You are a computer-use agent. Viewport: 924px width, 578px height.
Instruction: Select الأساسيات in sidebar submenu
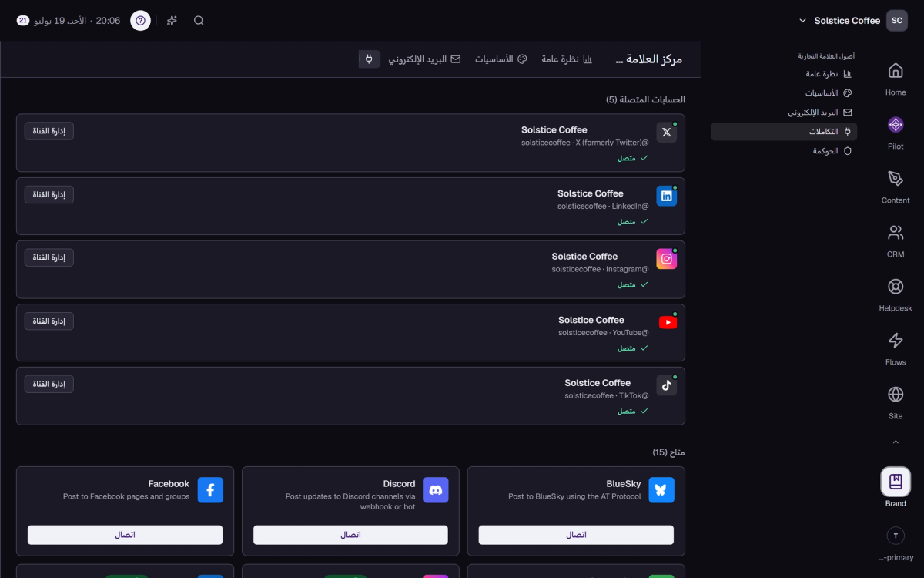click(829, 93)
